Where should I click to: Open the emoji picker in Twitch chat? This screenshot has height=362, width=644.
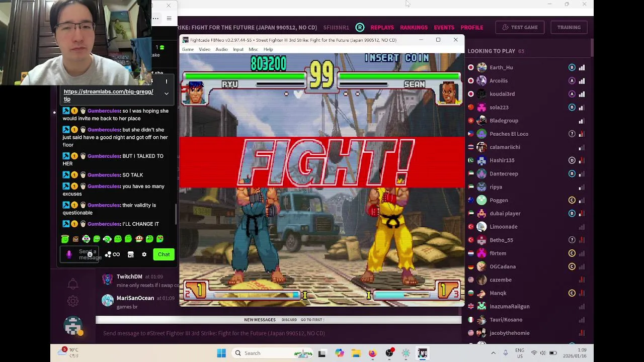[90, 254]
